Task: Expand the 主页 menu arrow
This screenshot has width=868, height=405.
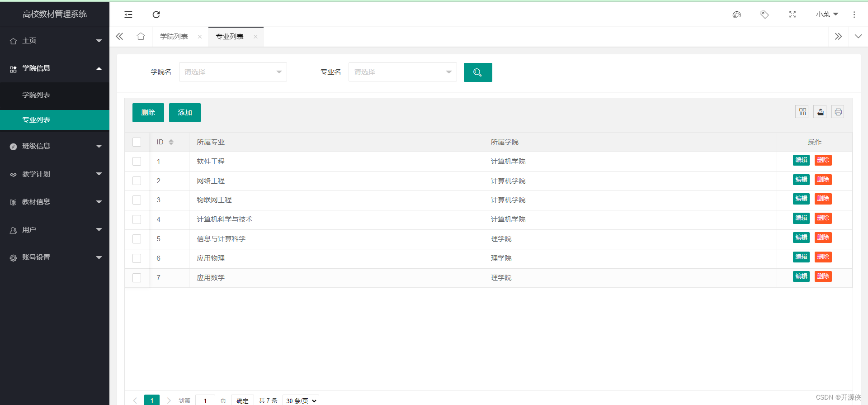Action: pos(99,41)
